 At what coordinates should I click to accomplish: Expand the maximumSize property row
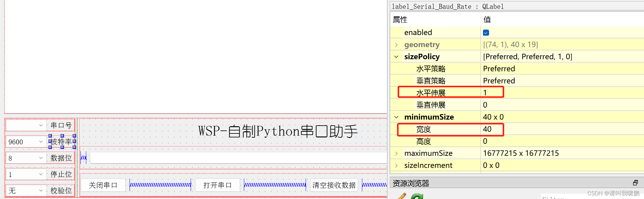point(396,153)
